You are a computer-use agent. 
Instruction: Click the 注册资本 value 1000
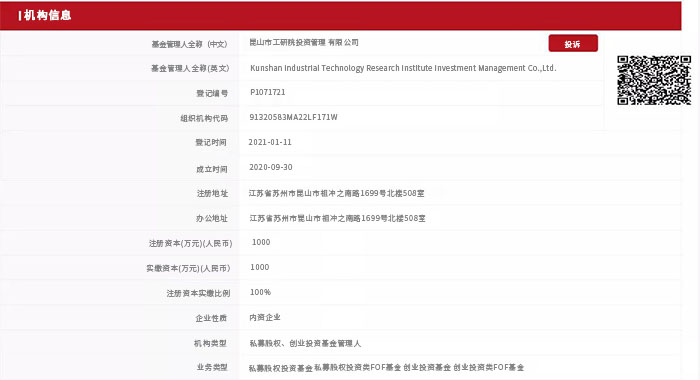[x=261, y=242]
